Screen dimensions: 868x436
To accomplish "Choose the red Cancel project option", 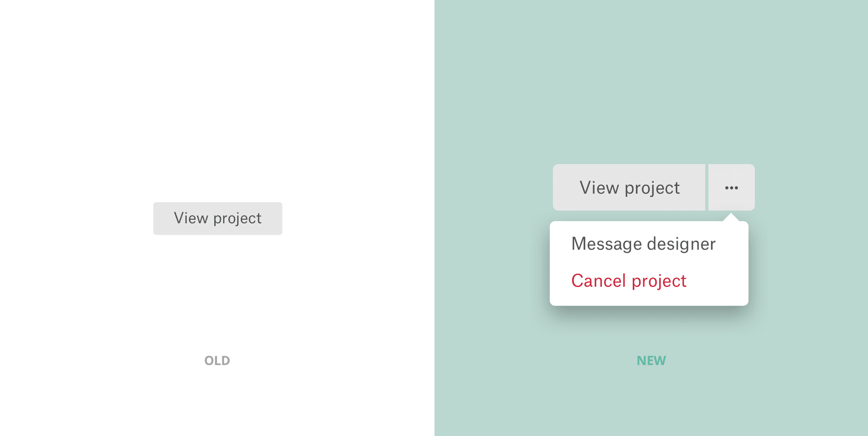I will point(629,281).
